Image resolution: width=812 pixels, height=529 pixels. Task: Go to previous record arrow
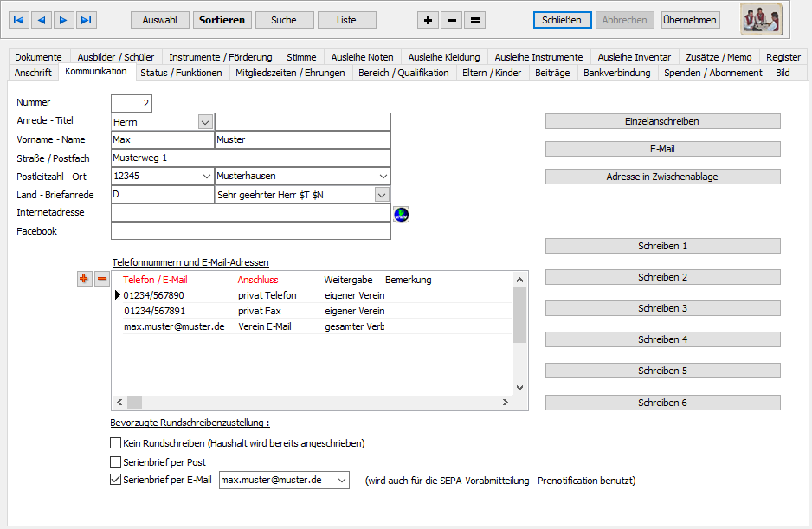[42, 20]
